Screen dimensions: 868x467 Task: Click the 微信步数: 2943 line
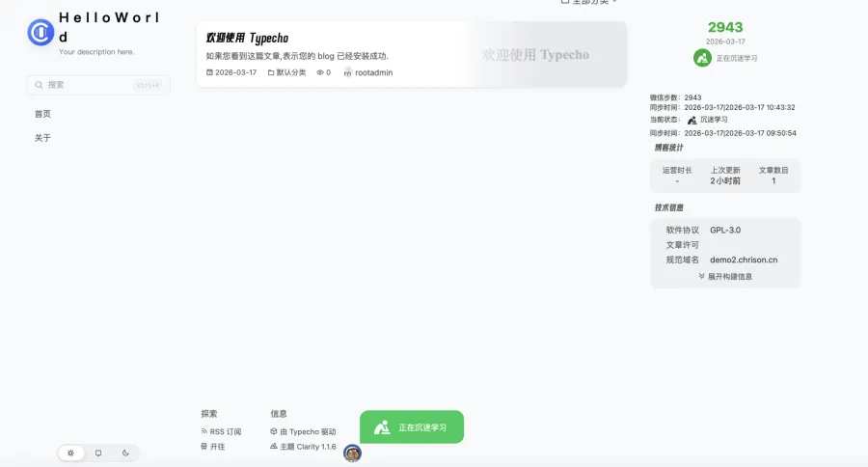(x=675, y=97)
